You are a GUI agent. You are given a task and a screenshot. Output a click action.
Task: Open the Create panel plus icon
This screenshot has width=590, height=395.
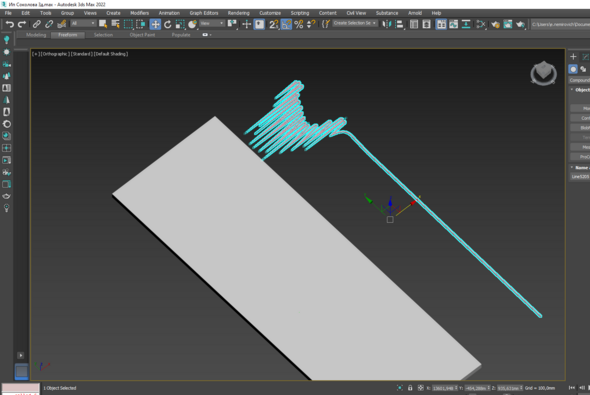coord(573,57)
